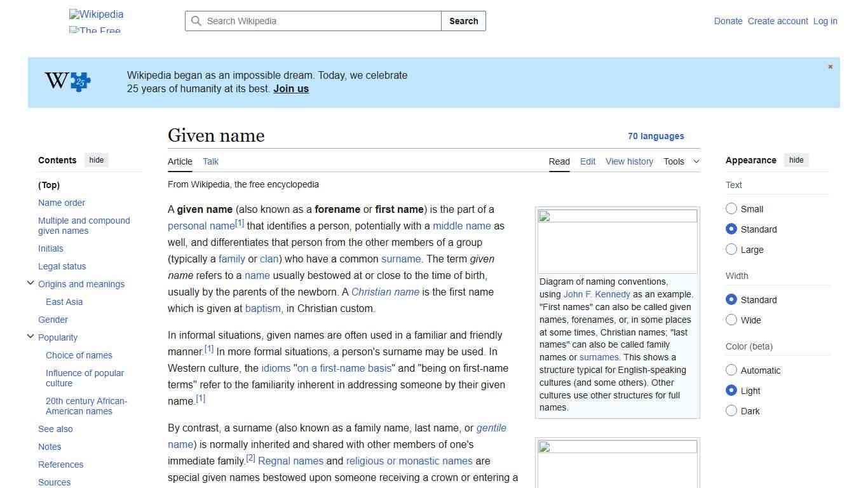This screenshot has height=488, width=868.
Task: Select the Small text size option
Action: (731, 208)
